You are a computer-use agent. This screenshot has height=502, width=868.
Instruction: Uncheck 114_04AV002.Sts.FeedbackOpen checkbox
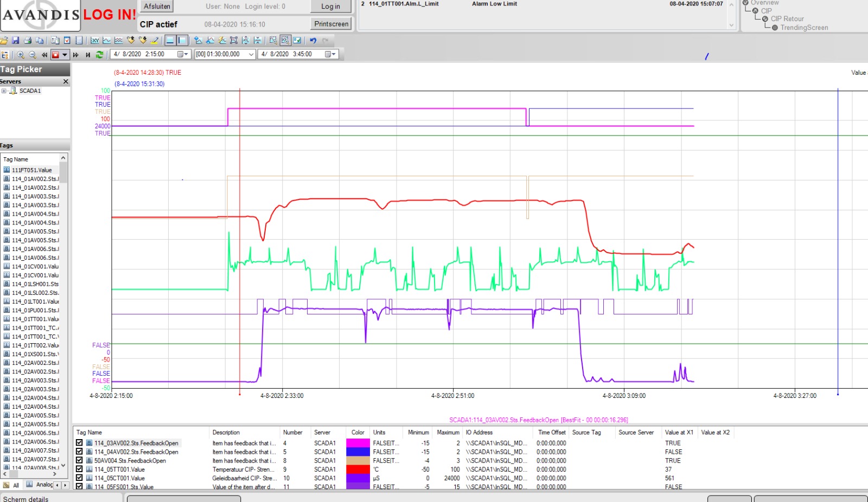coord(79,452)
